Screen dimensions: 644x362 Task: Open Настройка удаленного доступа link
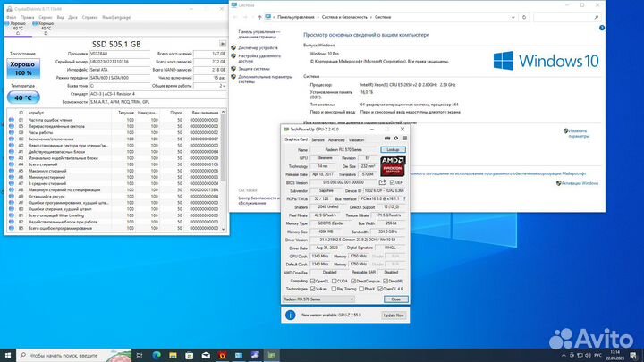pos(259,58)
